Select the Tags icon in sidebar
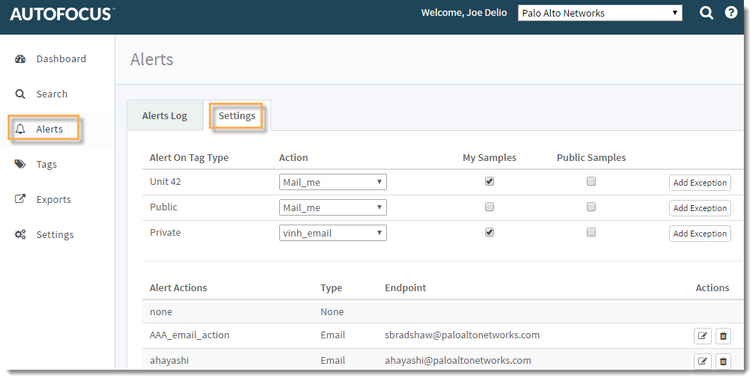Image resolution: width=755 pixels, height=381 pixels. (x=20, y=164)
